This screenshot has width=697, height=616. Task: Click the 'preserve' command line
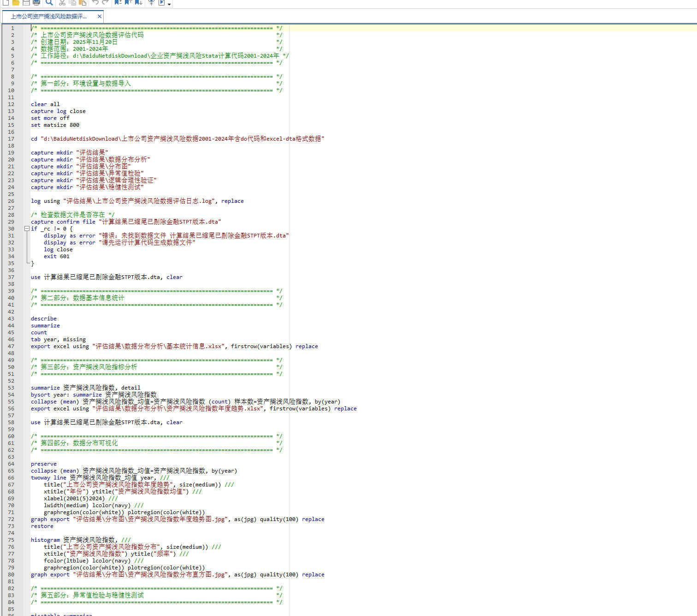44,464
